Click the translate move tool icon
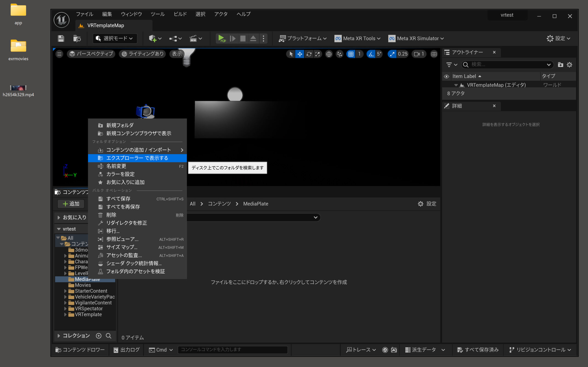 (x=300, y=54)
